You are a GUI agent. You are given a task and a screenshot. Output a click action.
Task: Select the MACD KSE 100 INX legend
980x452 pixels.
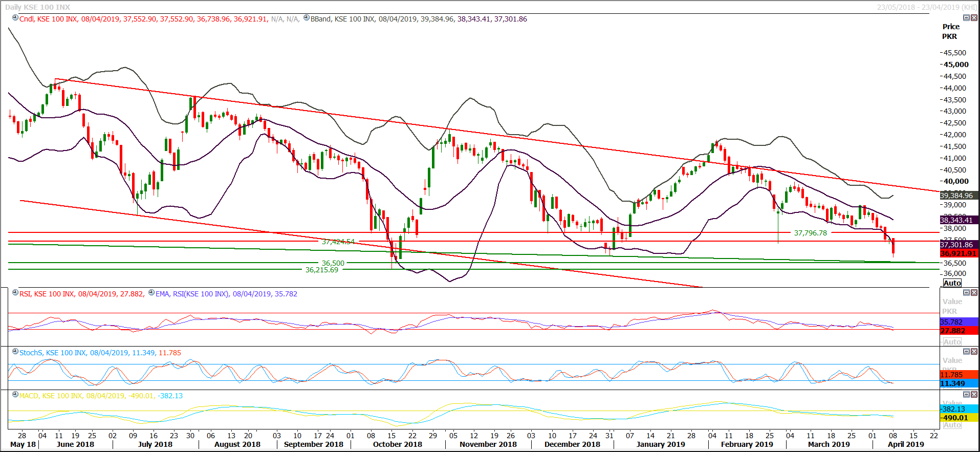tap(101, 396)
